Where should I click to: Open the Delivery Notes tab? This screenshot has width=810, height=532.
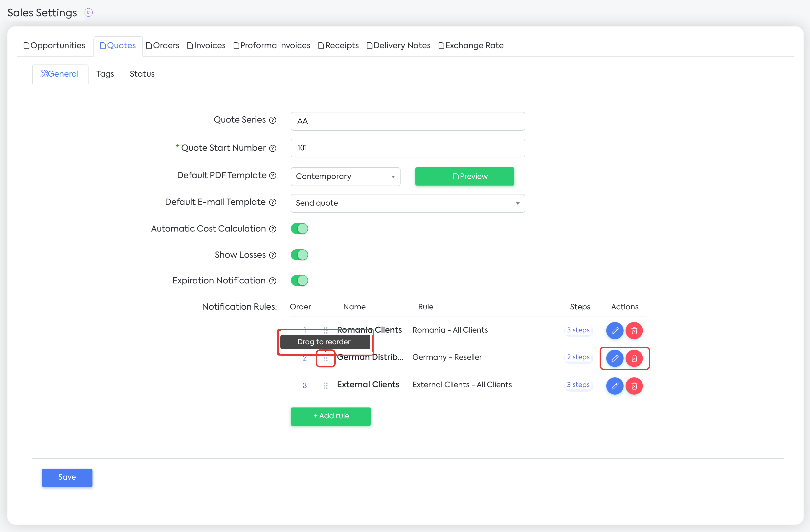(399, 45)
